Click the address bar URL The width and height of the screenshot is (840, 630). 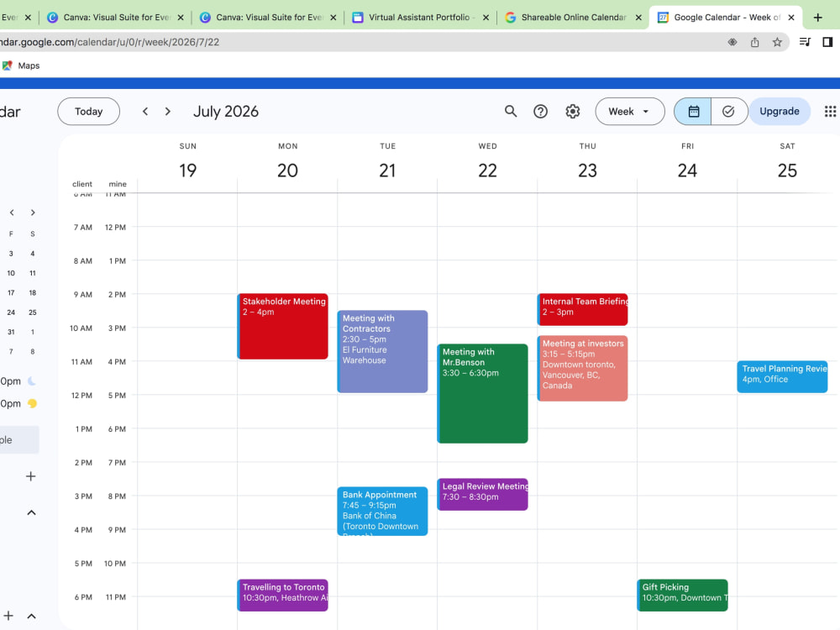pyautogui.click(x=110, y=42)
